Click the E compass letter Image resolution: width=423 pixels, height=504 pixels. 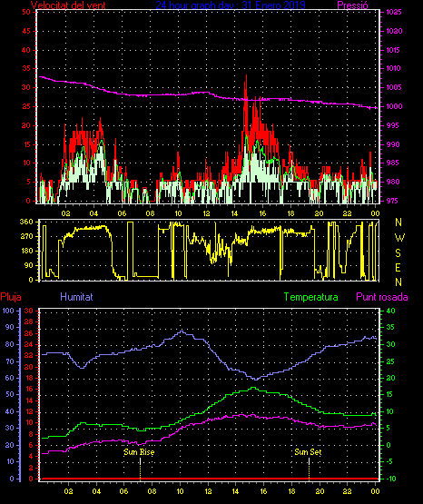[x=398, y=267]
